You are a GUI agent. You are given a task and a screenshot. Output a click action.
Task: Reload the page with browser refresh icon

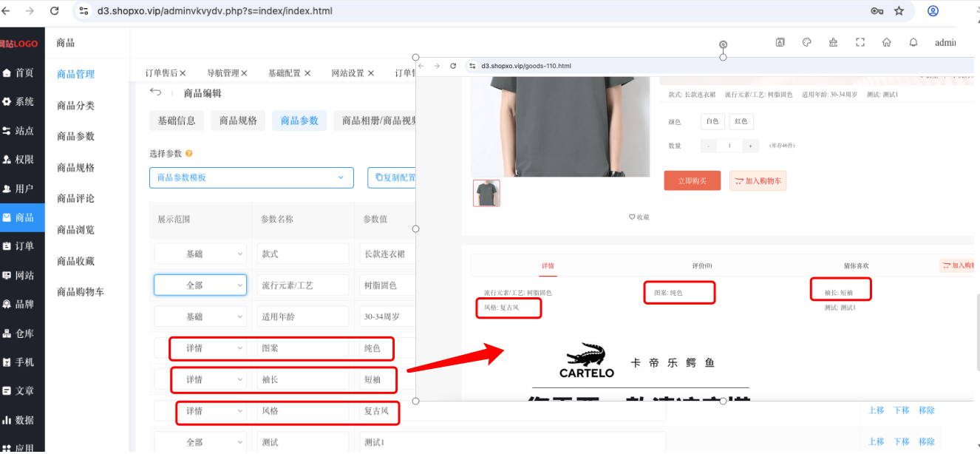click(x=54, y=11)
